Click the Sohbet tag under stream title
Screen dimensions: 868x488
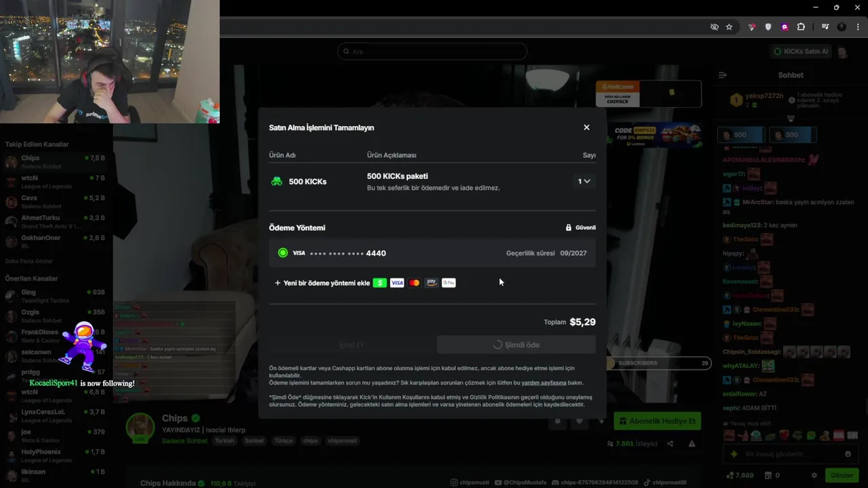(x=254, y=441)
